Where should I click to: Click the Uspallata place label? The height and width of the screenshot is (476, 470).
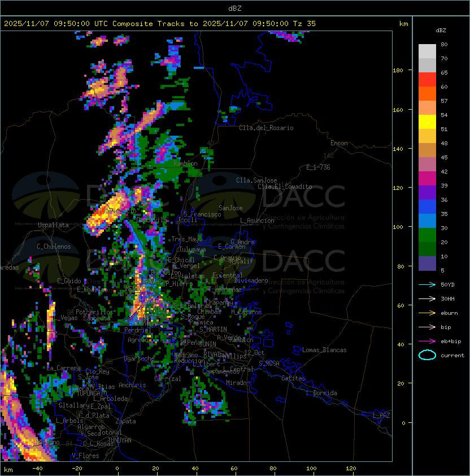pyautogui.click(x=53, y=225)
